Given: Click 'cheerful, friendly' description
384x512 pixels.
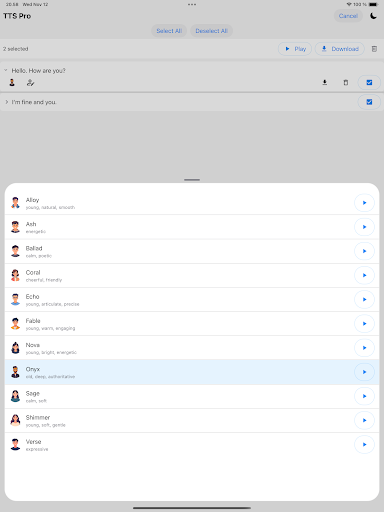Looking at the screenshot, I should click(44, 280).
